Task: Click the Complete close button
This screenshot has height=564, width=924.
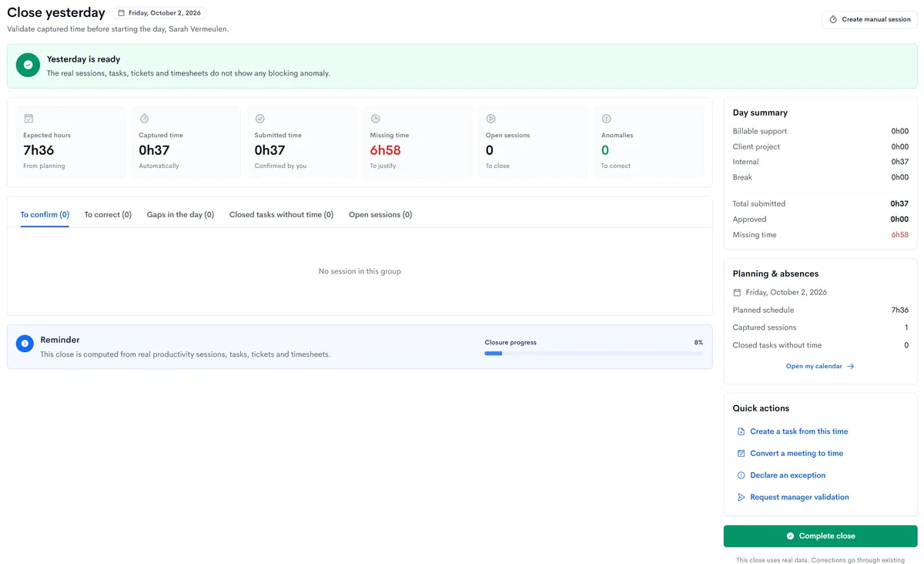Action: [x=820, y=536]
